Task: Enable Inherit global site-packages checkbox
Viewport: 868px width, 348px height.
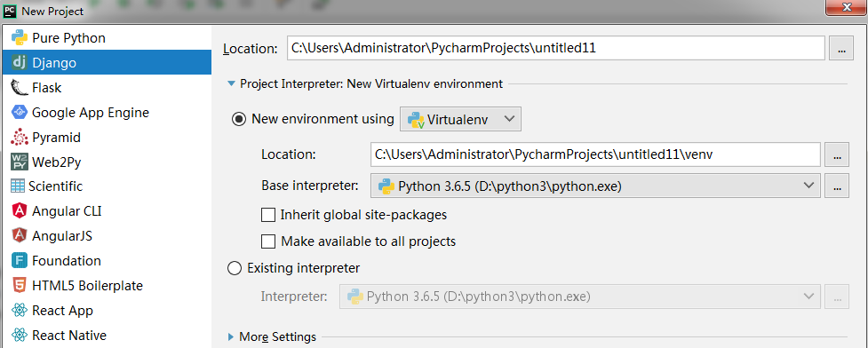Action: tap(268, 215)
